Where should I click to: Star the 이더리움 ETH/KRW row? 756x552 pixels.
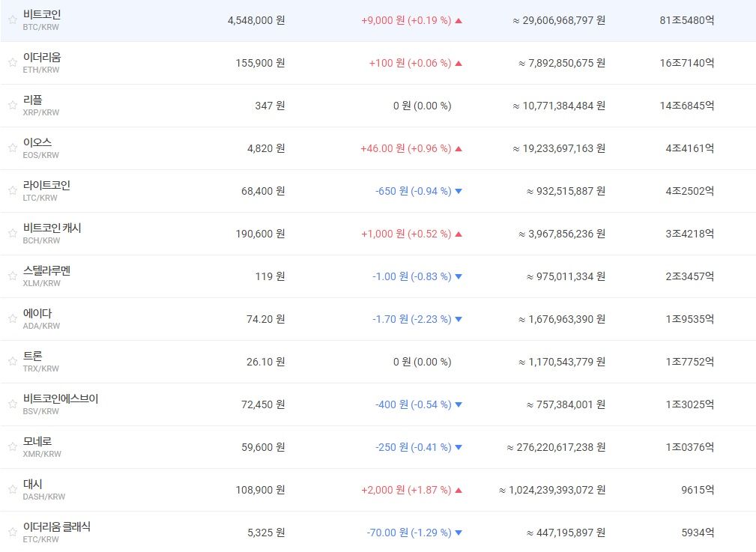pyautogui.click(x=12, y=63)
